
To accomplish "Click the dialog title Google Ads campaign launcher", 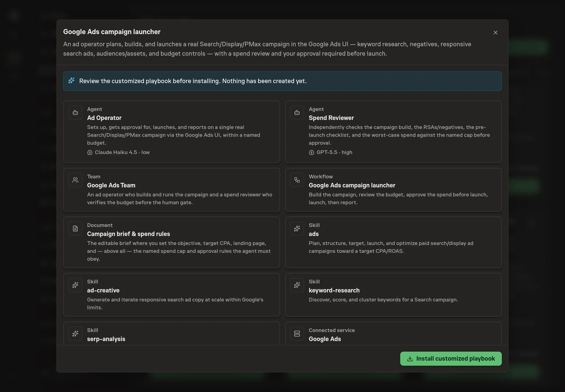I will (x=112, y=32).
